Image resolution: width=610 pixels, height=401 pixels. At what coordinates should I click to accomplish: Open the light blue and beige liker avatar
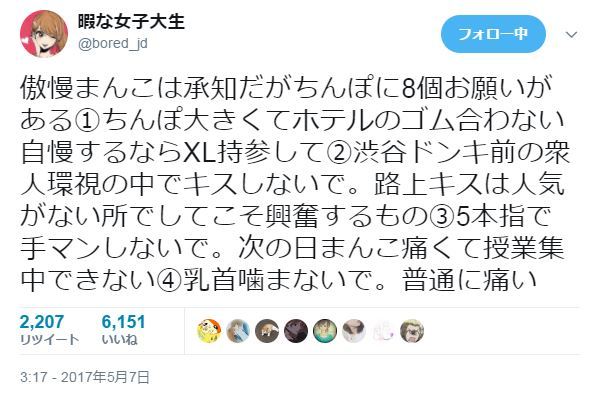[238, 331]
